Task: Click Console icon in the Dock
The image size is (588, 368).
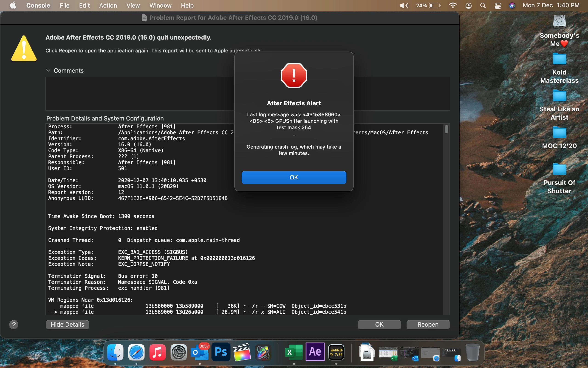Action: (336, 352)
